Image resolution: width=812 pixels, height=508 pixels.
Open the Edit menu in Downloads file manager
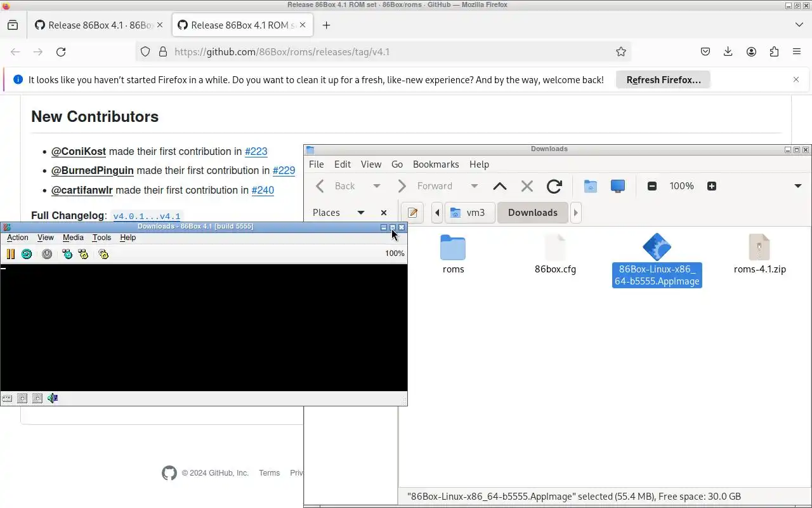click(343, 164)
